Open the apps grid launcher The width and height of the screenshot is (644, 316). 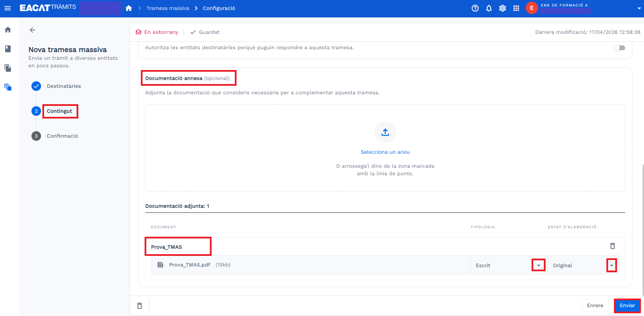(x=516, y=8)
